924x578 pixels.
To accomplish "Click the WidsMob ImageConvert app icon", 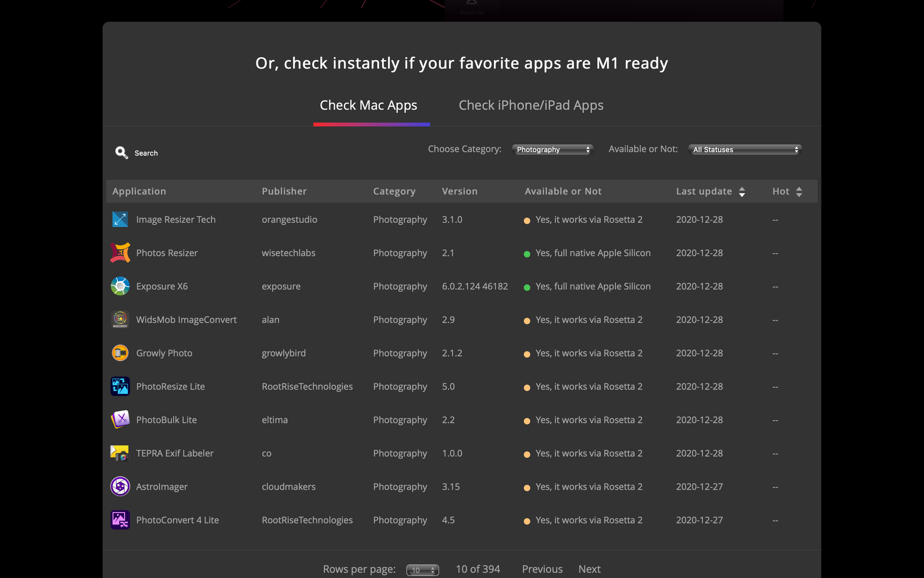I will tap(120, 320).
